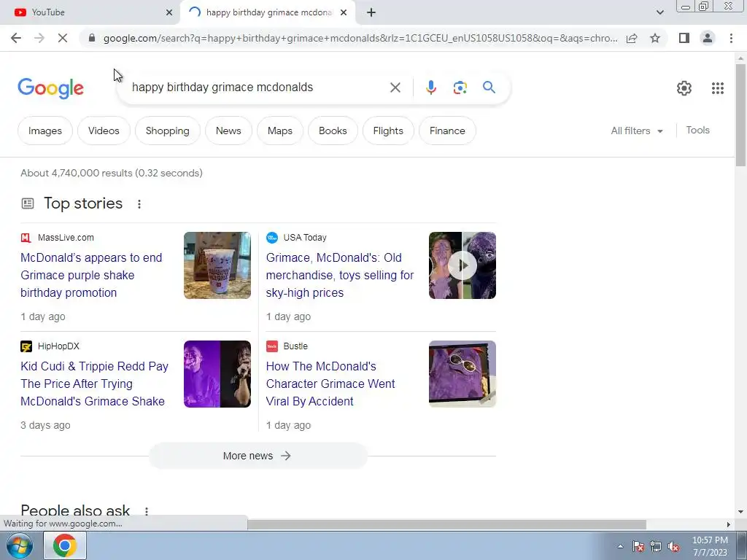Click the horizontal scrollbar right arrow

click(x=728, y=524)
